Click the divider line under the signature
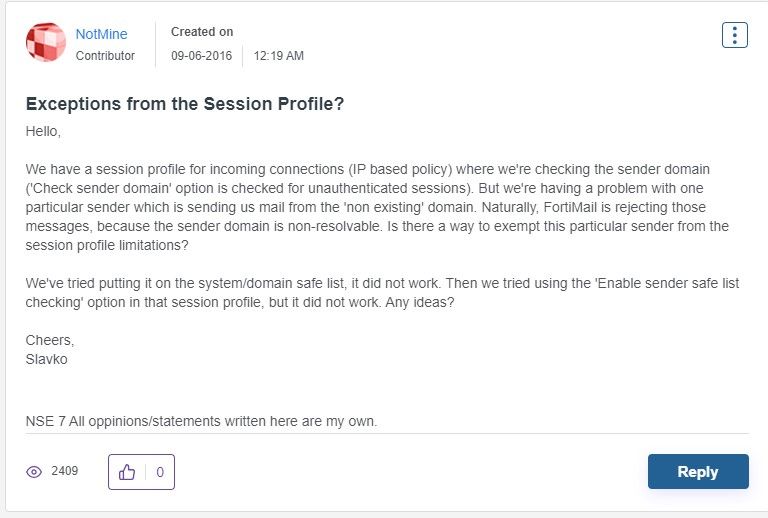 click(386, 434)
